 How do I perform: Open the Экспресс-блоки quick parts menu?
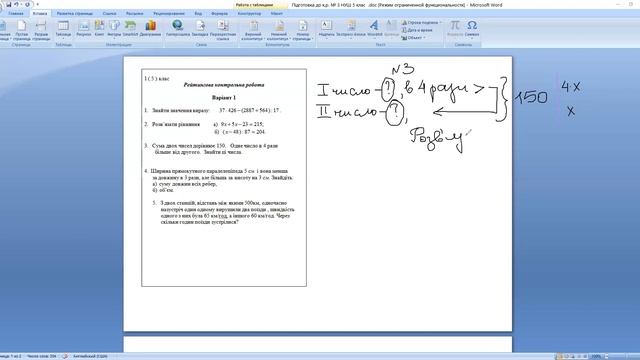point(351,29)
